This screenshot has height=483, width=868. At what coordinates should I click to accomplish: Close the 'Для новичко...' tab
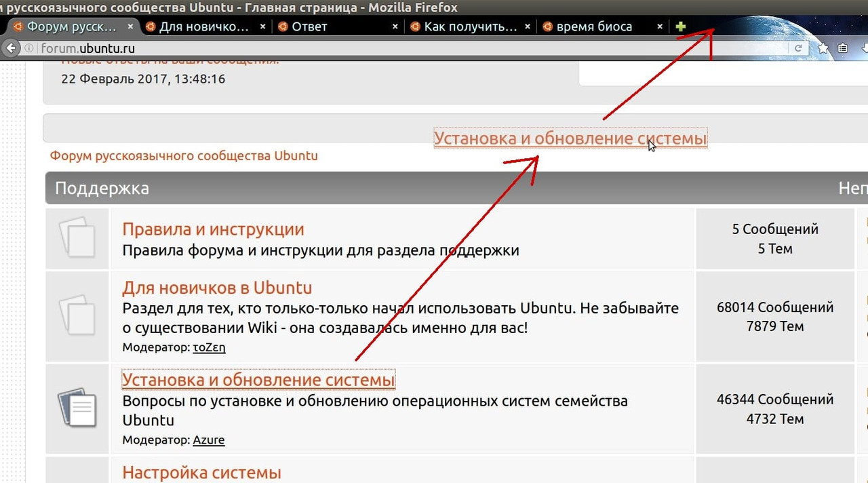tap(263, 26)
